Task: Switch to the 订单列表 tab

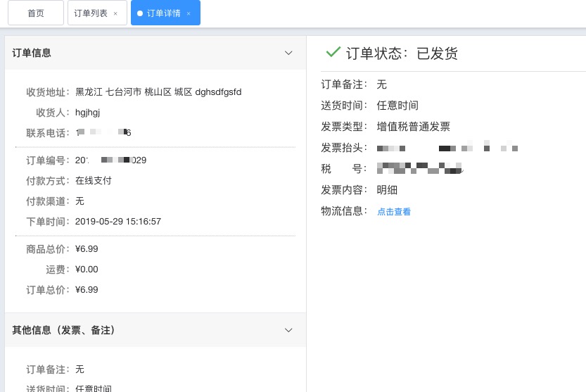Action: [91, 13]
